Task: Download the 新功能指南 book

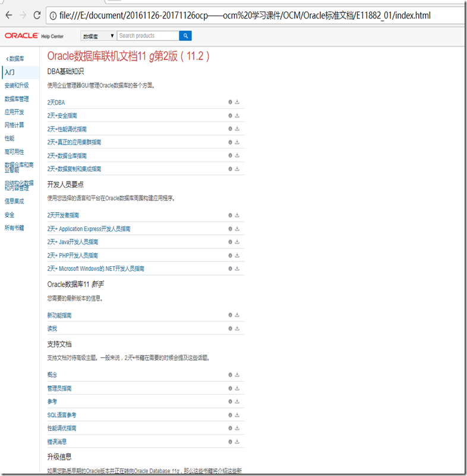Action: [237, 315]
